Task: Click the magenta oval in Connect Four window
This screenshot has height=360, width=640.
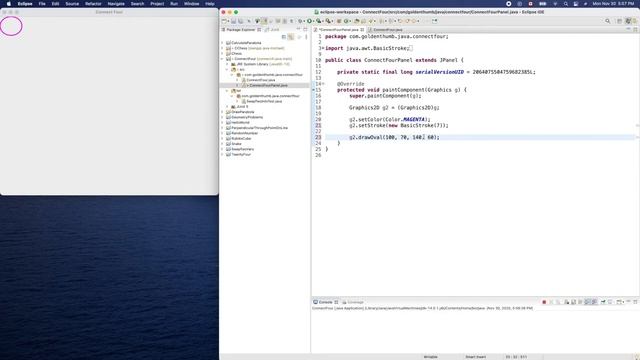Action: (11, 26)
